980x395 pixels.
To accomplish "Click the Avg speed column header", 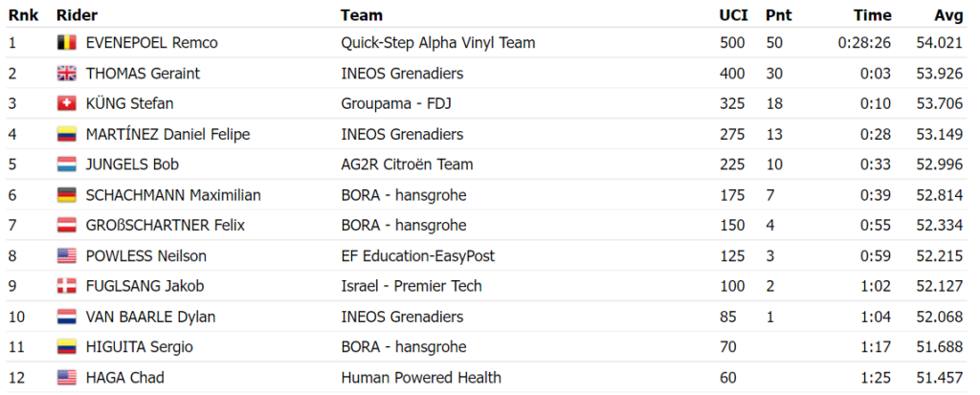I will [947, 15].
